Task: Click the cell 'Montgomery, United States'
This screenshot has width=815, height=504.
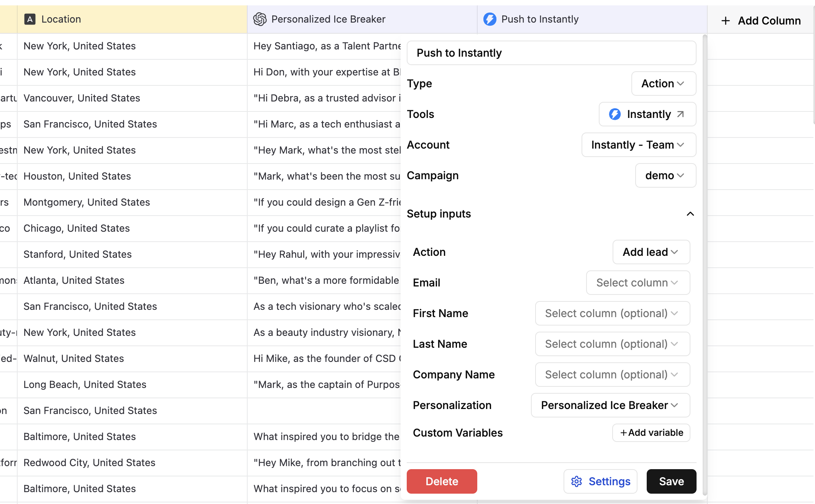Action: tap(132, 202)
